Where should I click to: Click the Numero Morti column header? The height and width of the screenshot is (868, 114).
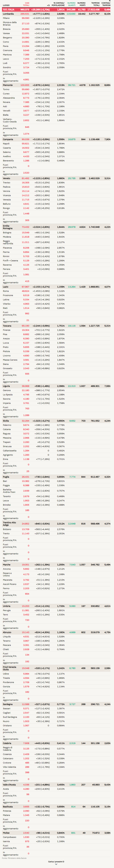click(81, 4)
